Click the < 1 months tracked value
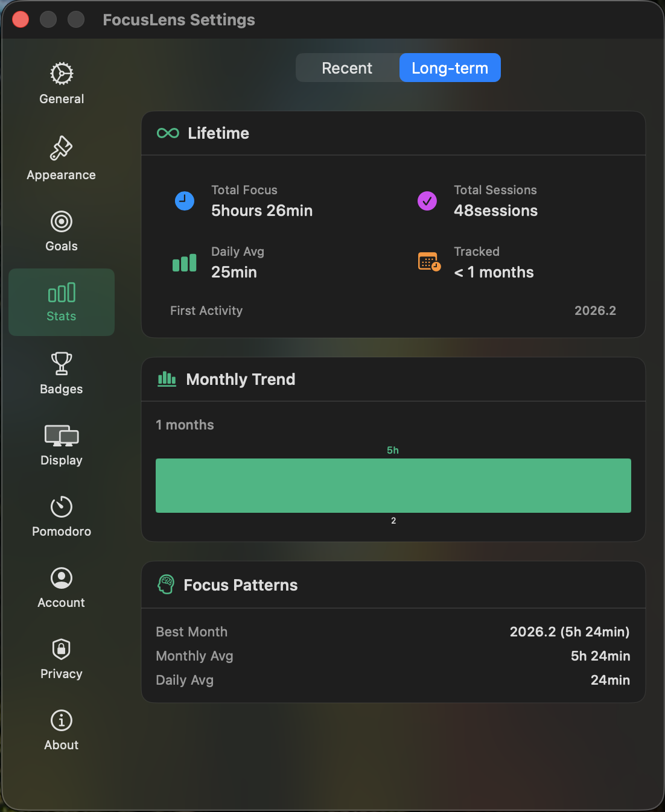 click(494, 272)
